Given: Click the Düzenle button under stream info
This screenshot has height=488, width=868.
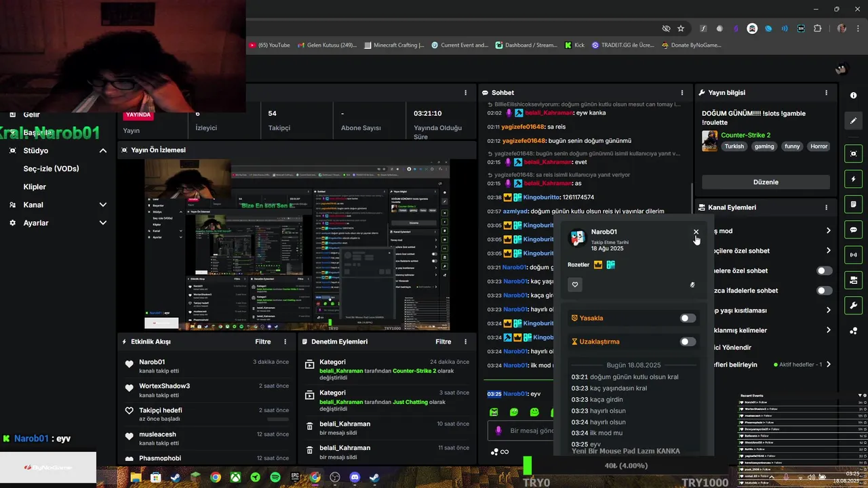Looking at the screenshot, I should click(x=766, y=182).
